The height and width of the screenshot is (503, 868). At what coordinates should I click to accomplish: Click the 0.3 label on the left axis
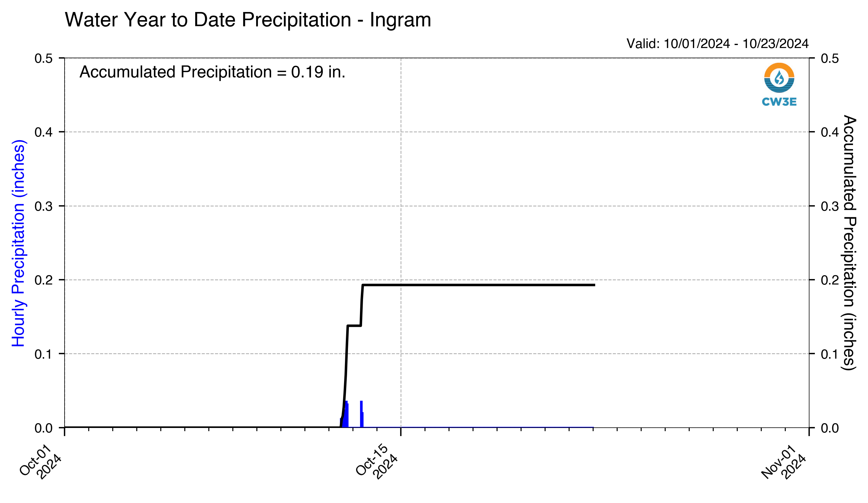44,206
